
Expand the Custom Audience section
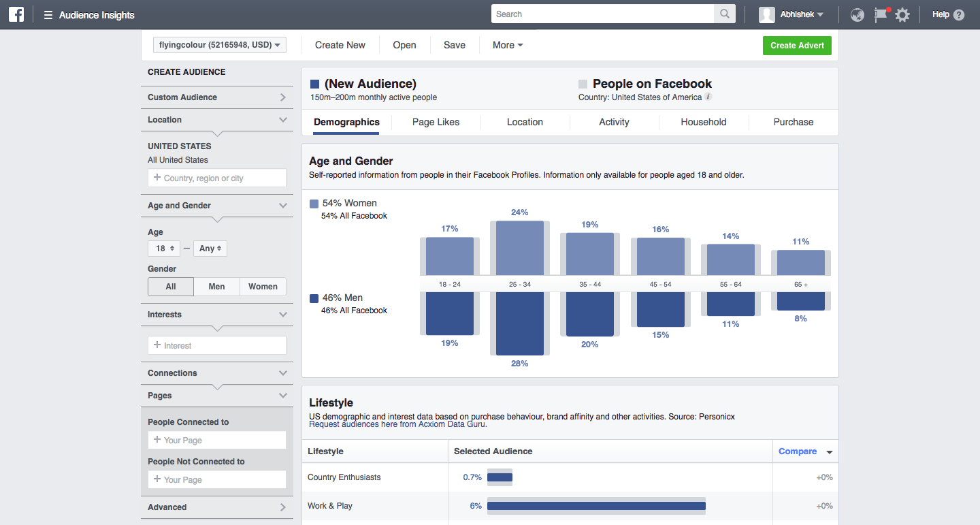point(216,97)
